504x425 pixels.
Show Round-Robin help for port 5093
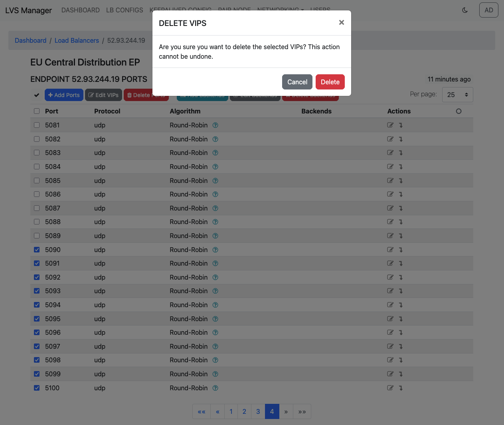point(215,291)
